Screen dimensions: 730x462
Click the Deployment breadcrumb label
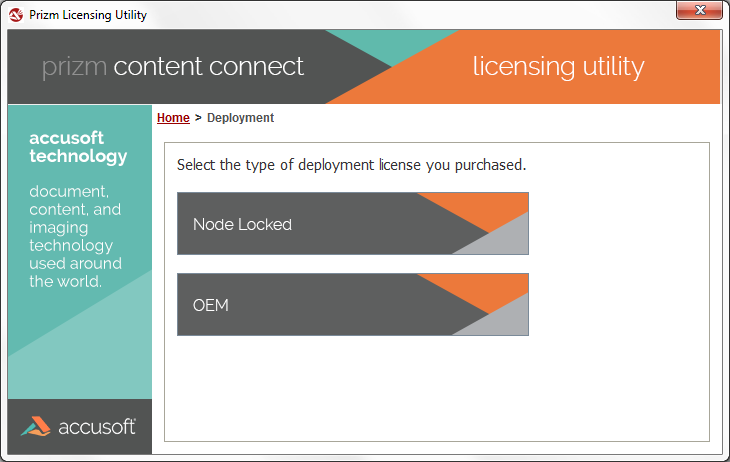click(240, 118)
